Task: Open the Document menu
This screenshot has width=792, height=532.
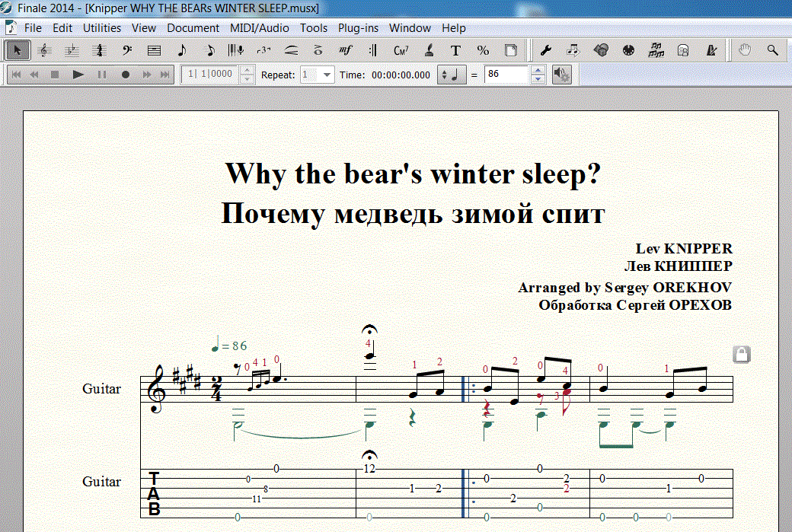Action: [x=193, y=28]
